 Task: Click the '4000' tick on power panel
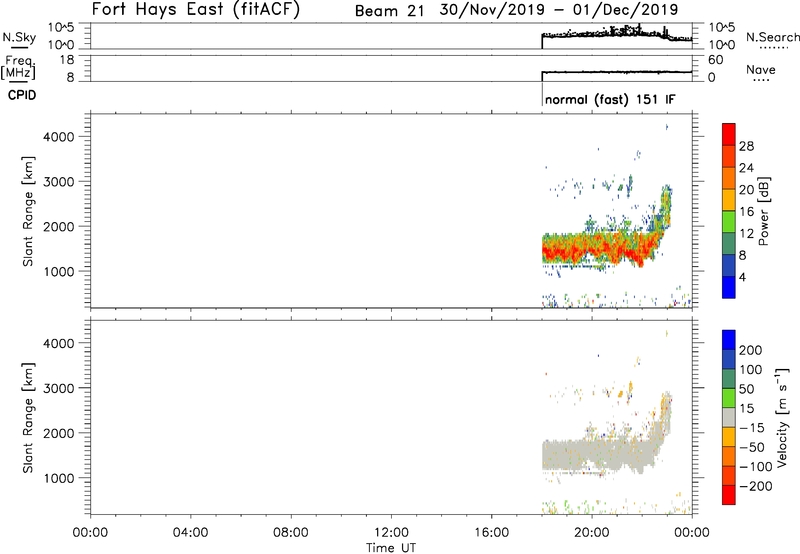tap(59, 137)
